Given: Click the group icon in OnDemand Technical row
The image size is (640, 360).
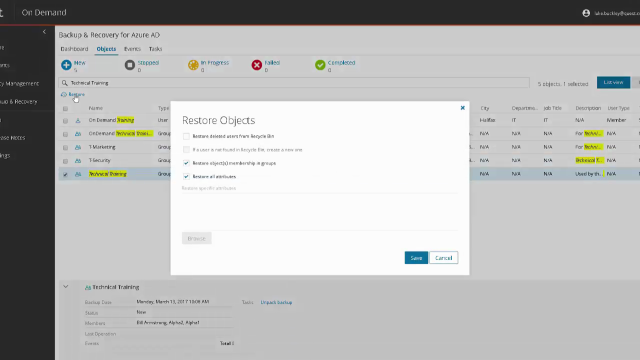Looking at the screenshot, I should point(78,134).
